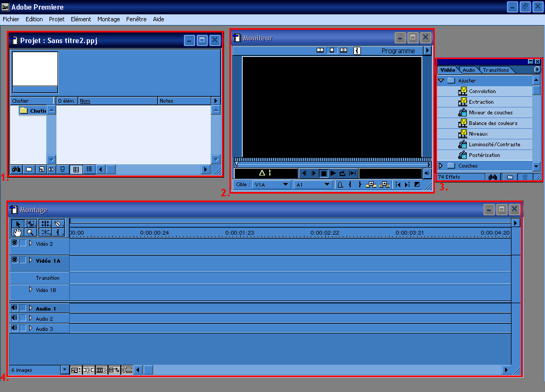
Task: Click the Stop button in Moniteur
Action: [x=323, y=173]
